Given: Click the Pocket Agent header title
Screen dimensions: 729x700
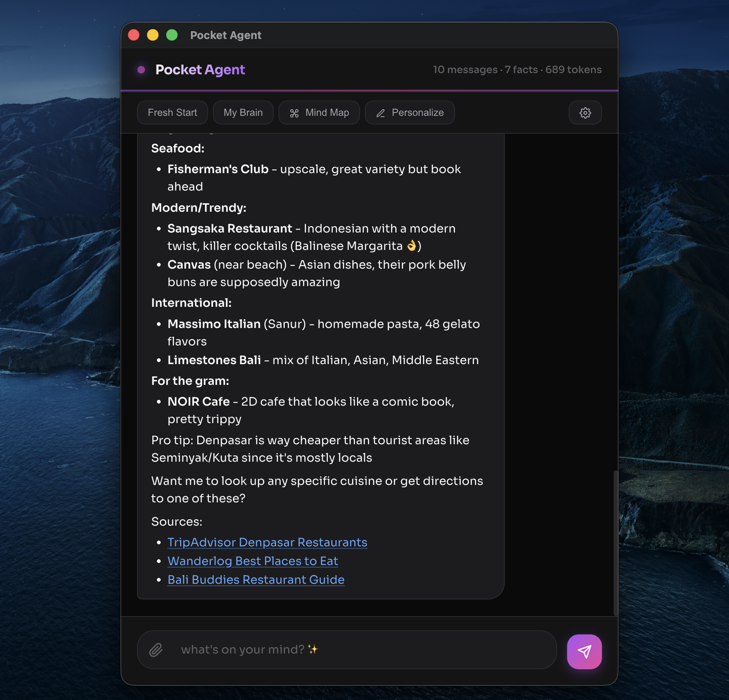Looking at the screenshot, I should click(x=201, y=70).
